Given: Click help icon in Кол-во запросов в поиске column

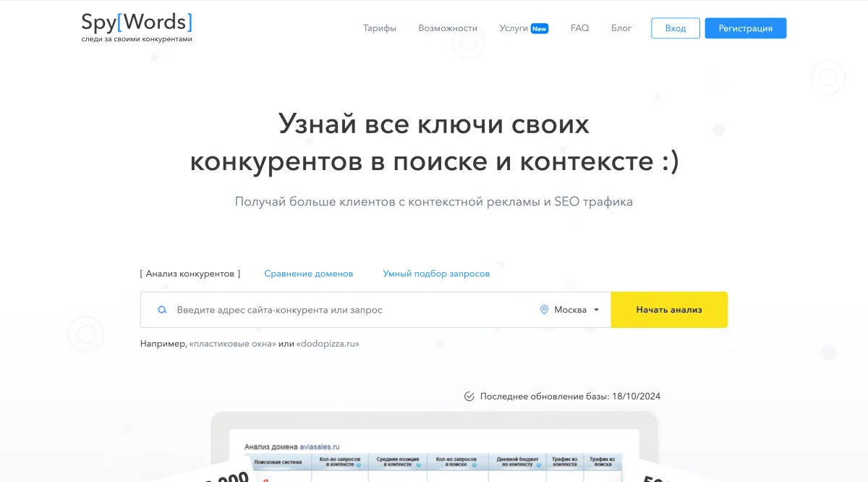Looking at the screenshot, I should 475,465.
